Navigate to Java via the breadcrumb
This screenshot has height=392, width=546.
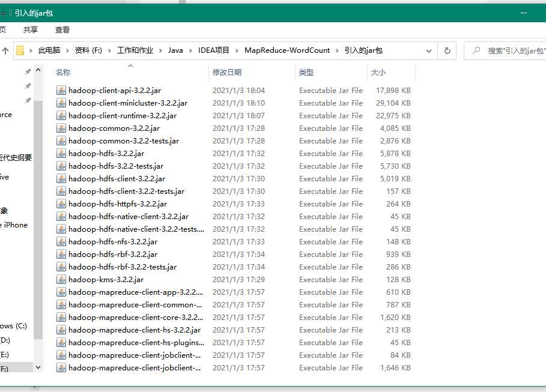(x=175, y=50)
